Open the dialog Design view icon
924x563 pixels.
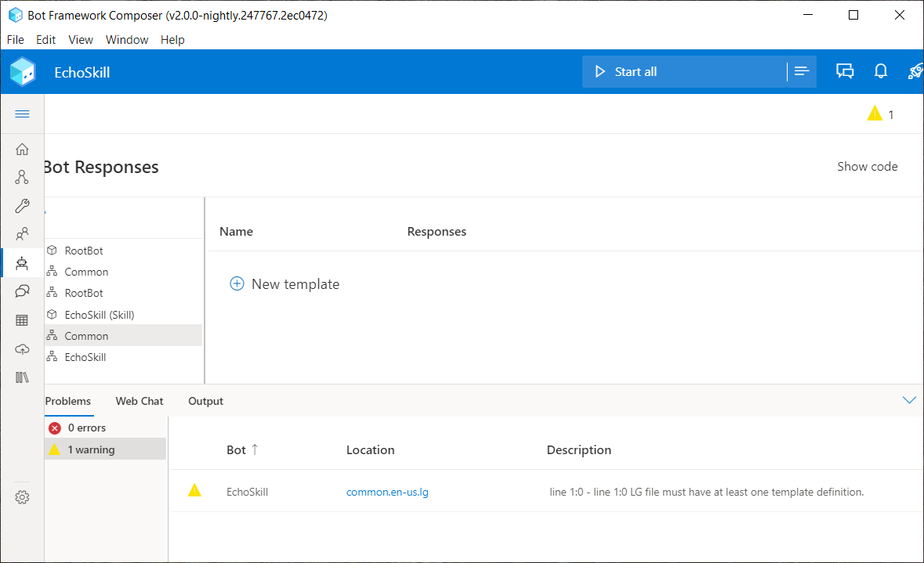click(22, 177)
